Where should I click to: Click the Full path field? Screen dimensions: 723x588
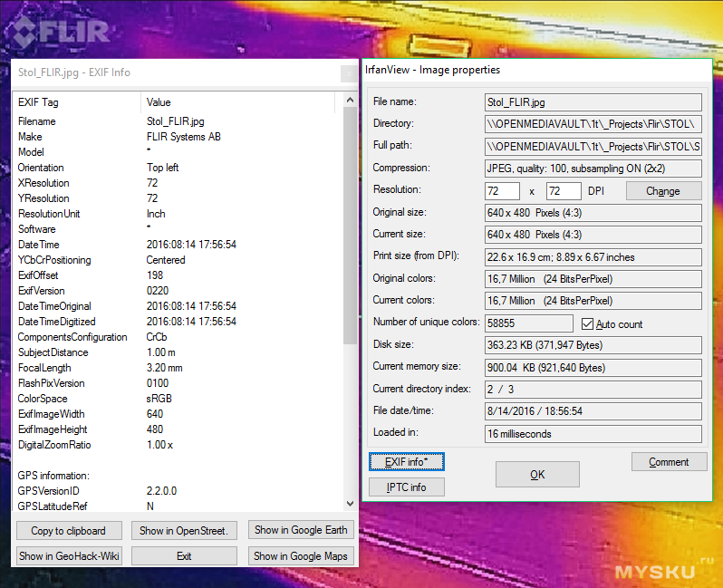593,147
